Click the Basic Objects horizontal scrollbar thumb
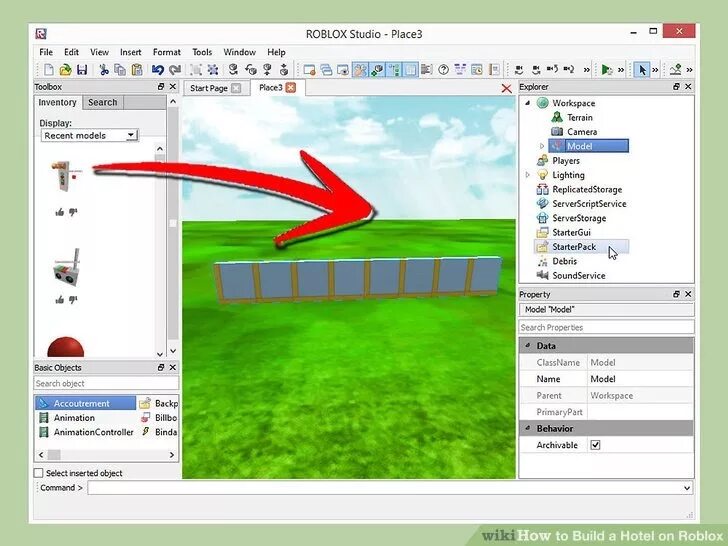Image resolution: width=728 pixels, height=546 pixels. [54, 455]
